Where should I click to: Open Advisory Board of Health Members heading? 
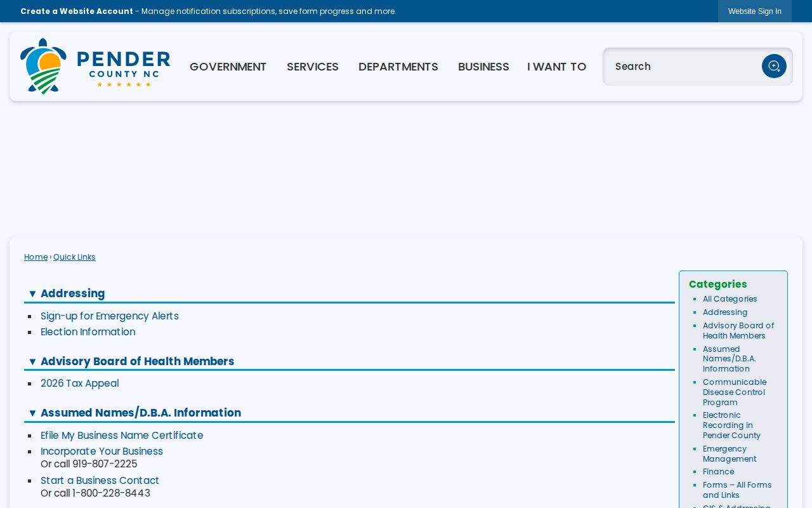pyautogui.click(x=138, y=361)
